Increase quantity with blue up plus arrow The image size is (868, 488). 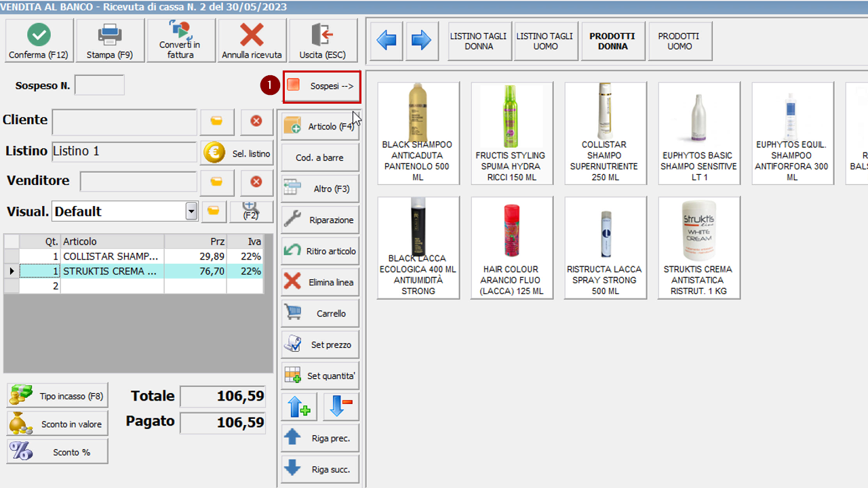tap(299, 407)
